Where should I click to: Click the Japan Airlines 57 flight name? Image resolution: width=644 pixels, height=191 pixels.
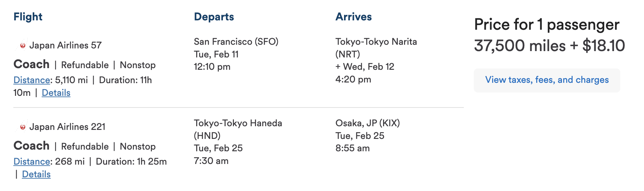click(65, 45)
